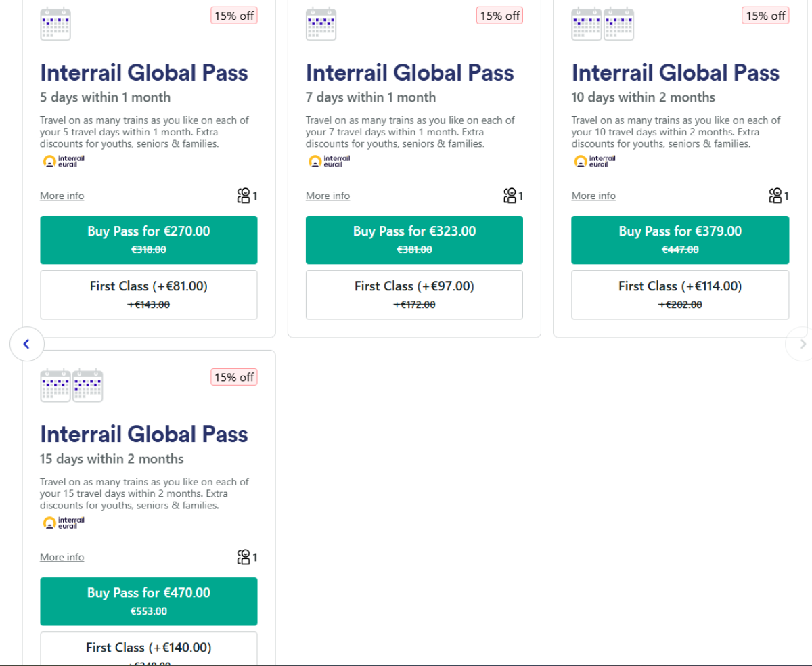Click the 5-day pass calendar icon
812x666 pixels.
[55, 24]
